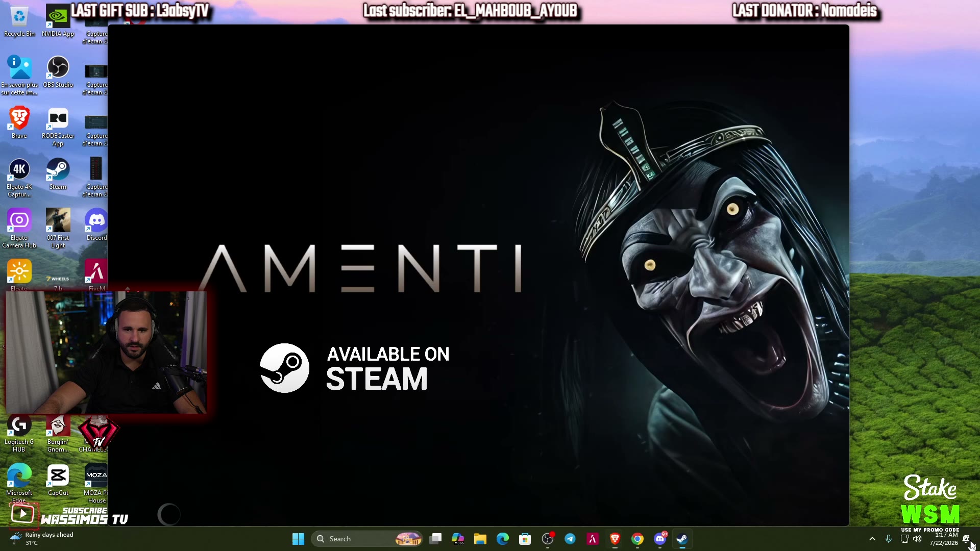Select the Steam desktop shortcut

click(58, 174)
